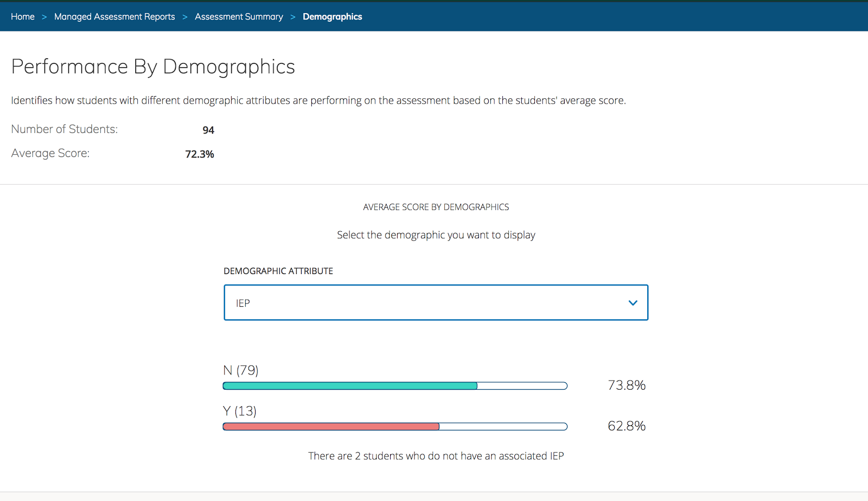Image resolution: width=868 pixels, height=501 pixels.
Task: Open Managed Assessment Reports page
Action: pos(114,16)
